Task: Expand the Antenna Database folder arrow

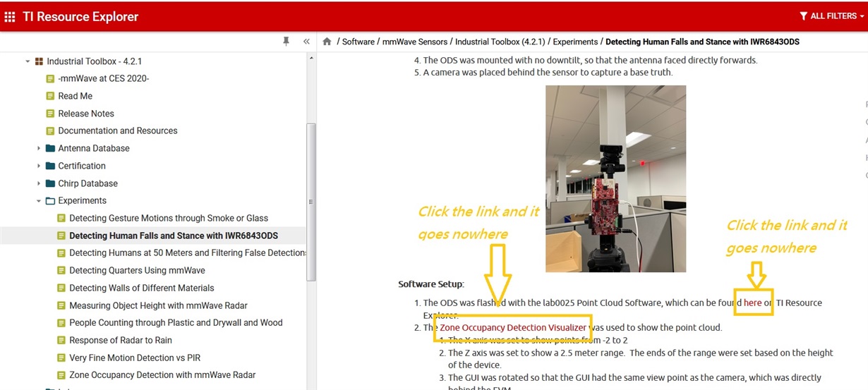Action: (x=40, y=148)
